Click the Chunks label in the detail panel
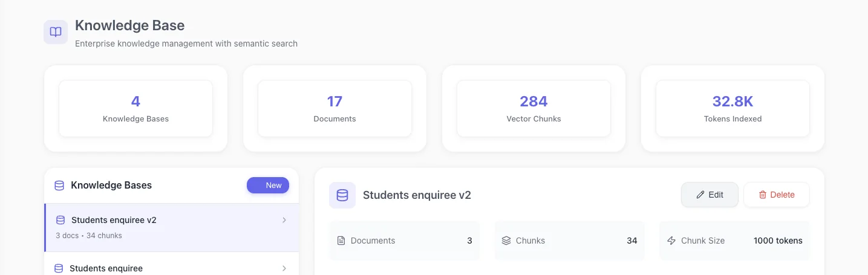Screen dimensions: 868x275 (530, 241)
